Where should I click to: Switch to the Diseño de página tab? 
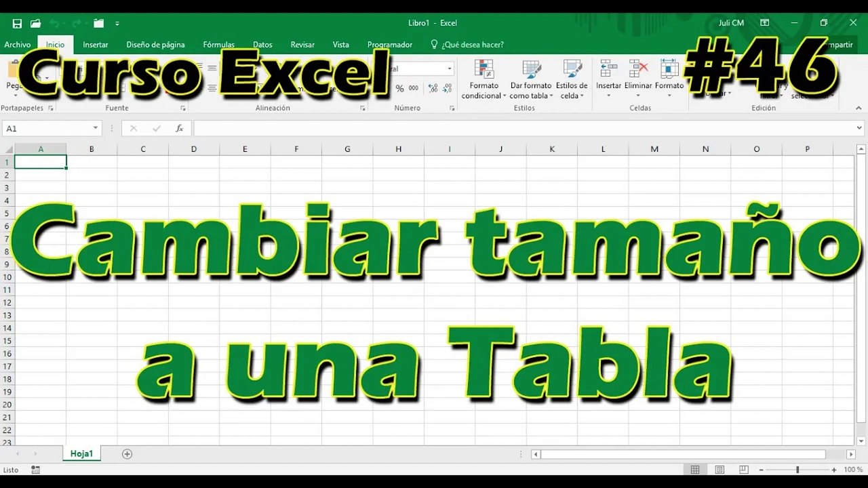pos(155,45)
